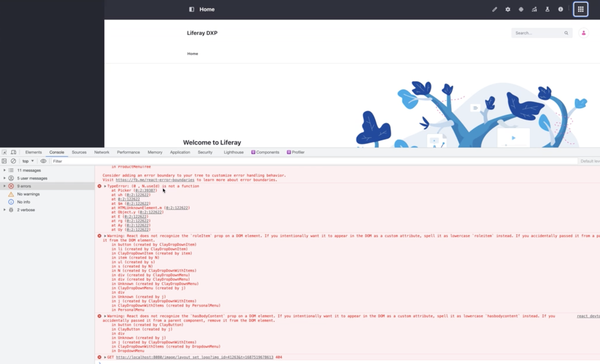
Task: Switch to the Elements tab
Action: point(34,152)
